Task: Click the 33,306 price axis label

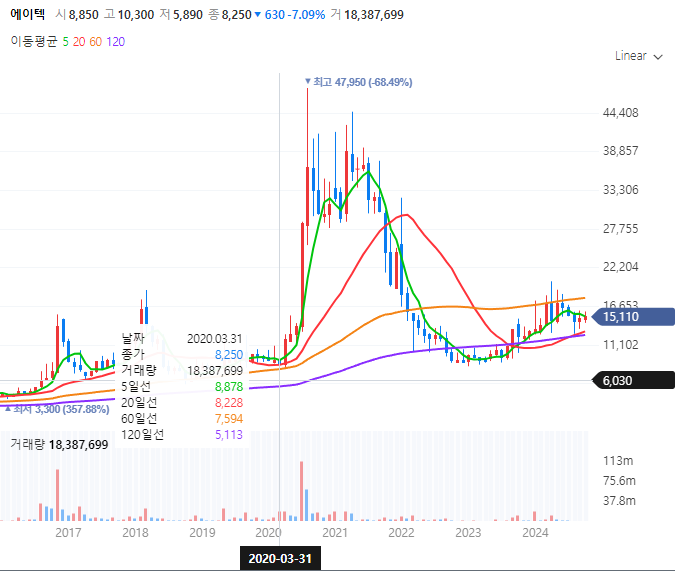Action: 621,190
